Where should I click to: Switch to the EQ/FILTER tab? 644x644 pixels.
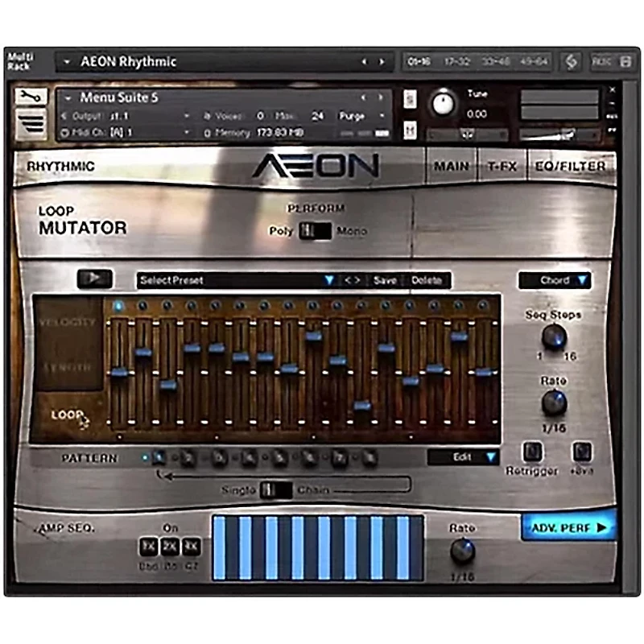coord(570,167)
